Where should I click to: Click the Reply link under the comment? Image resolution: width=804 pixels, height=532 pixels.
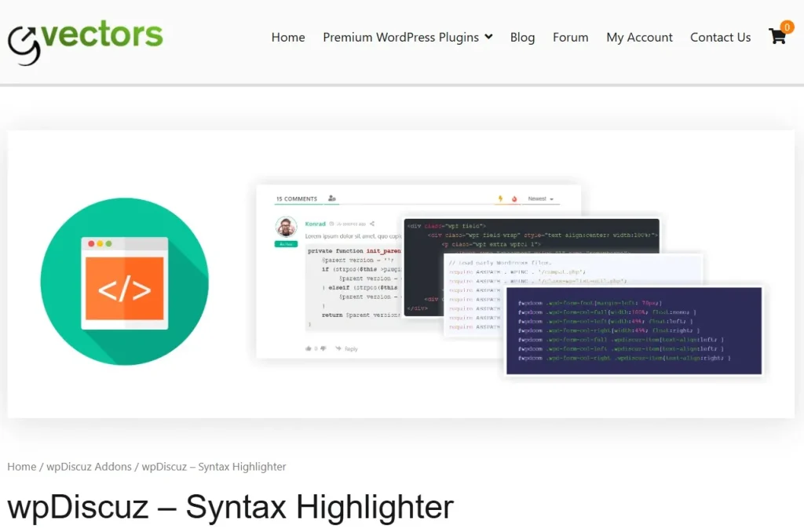(351, 348)
